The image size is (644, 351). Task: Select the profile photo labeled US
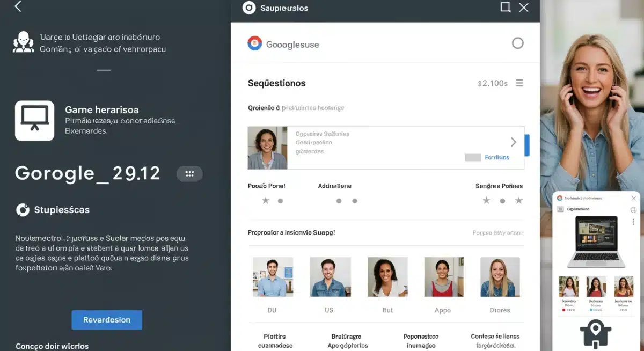330,277
